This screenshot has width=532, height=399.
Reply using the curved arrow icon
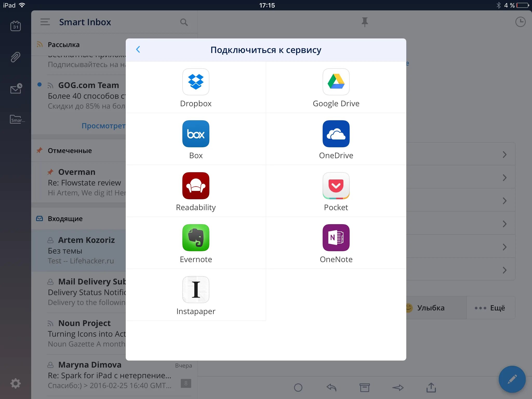pyautogui.click(x=331, y=388)
